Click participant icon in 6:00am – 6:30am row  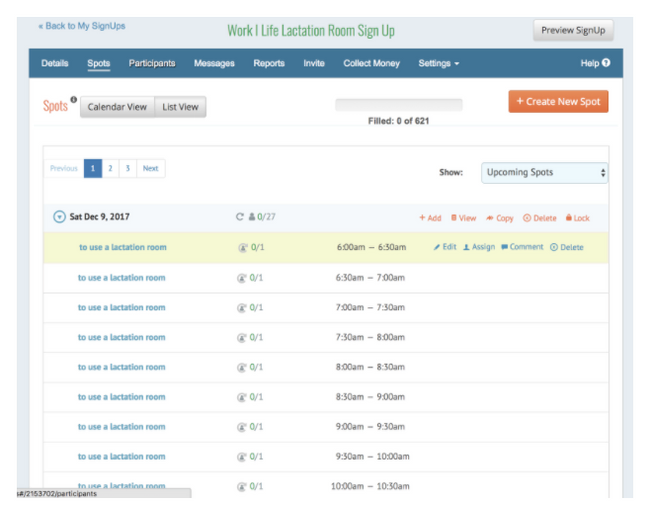tap(243, 247)
